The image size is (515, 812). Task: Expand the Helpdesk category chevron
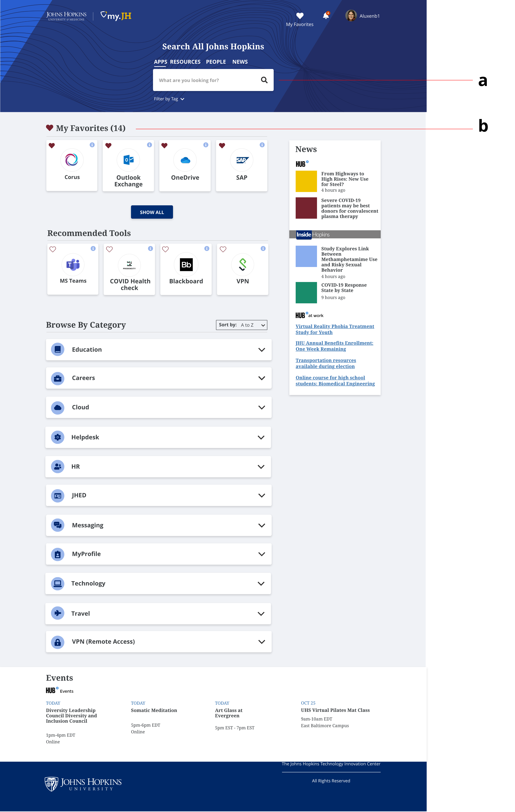[261, 437]
